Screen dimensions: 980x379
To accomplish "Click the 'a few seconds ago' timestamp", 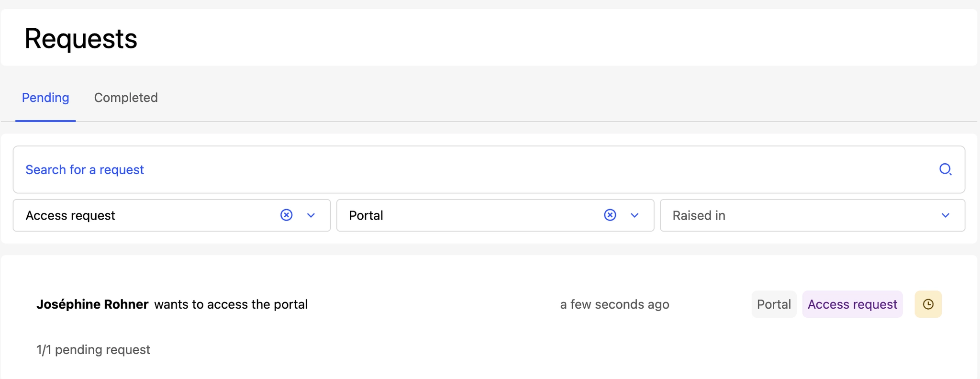I will pyautogui.click(x=614, y=304).
